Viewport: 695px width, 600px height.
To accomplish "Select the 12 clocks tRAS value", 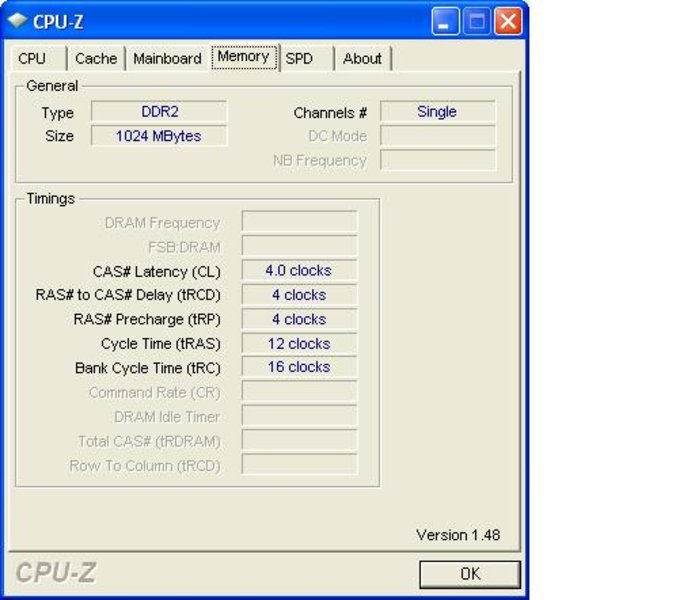I will pos(300,343).
